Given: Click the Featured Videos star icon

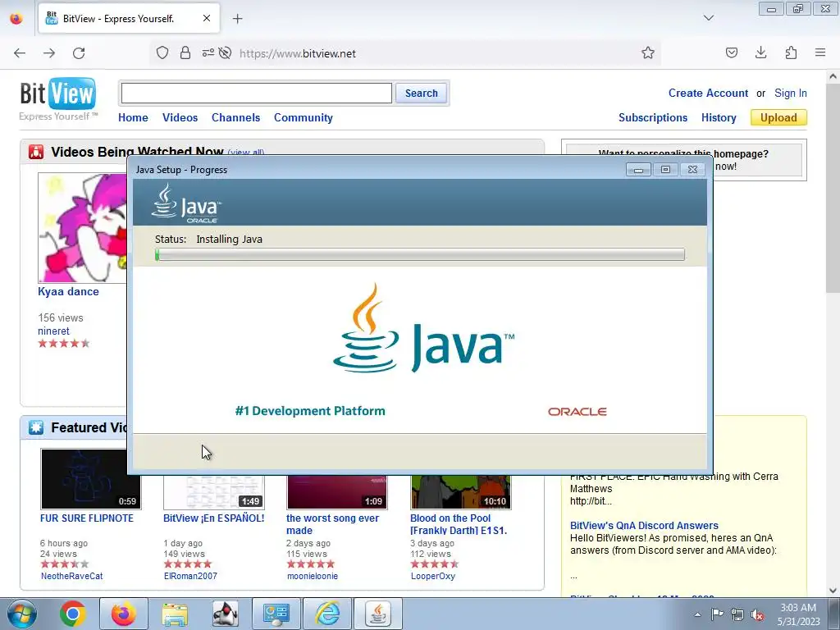Looking at the screenshot, I should (x=36, y=427).
